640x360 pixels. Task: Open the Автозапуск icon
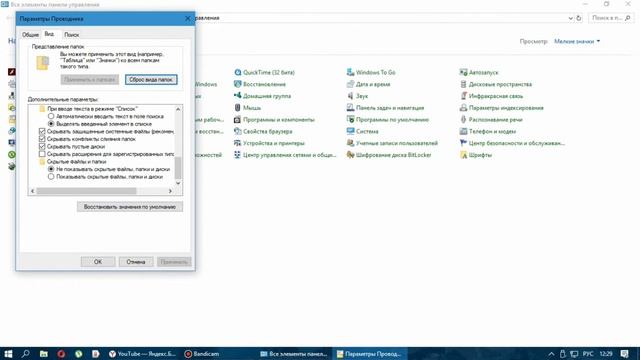463,72
